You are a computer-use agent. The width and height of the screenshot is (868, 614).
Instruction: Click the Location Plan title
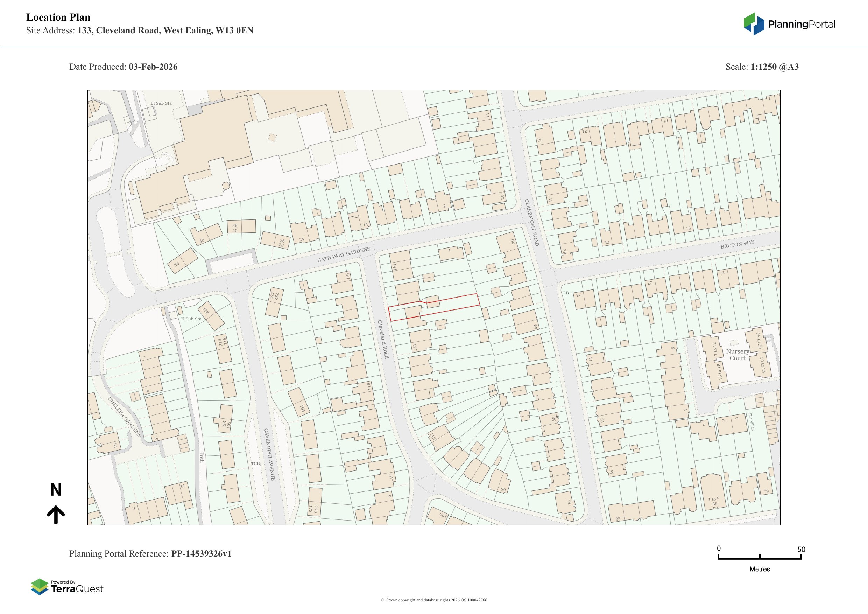pyautogui.click(x=58, y=18)
